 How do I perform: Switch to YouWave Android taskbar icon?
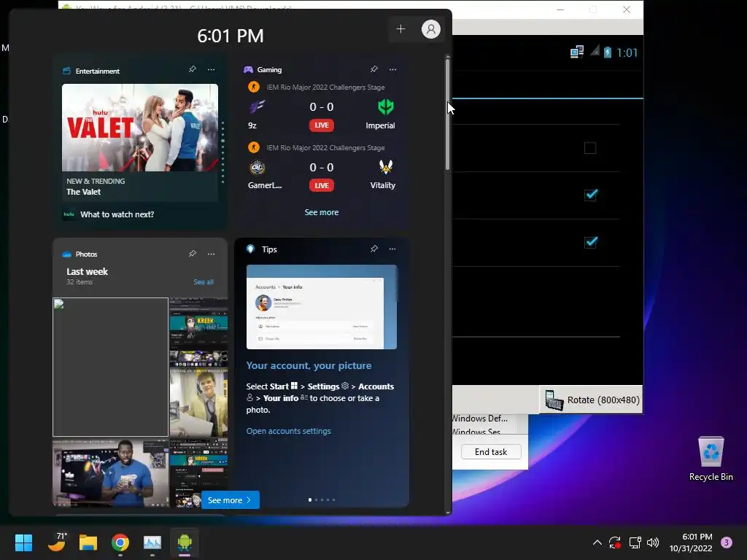pyautogui.click(x=185, y=542)
